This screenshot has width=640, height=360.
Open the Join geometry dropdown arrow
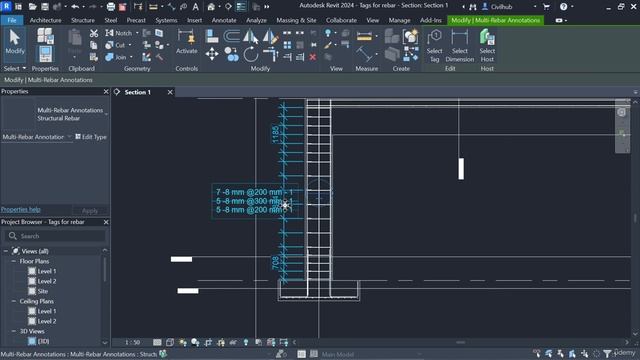(x=131, y=57)
